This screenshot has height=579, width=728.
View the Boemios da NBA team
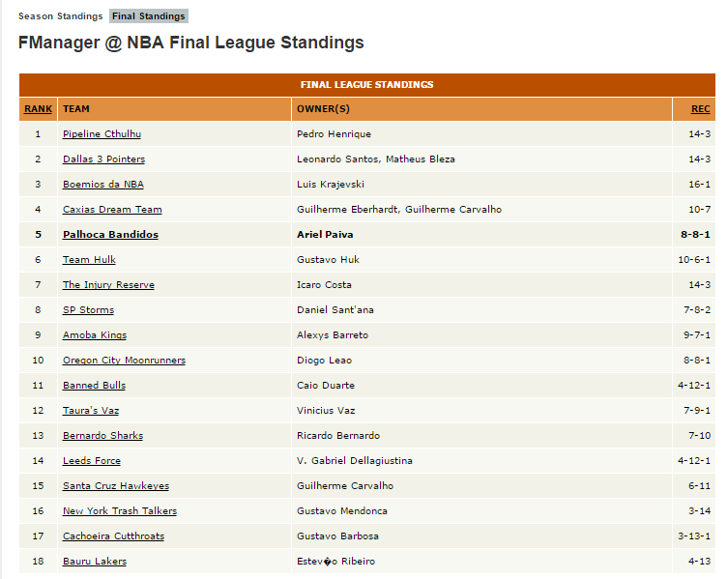pyautogui.click(x=103, y=185)
